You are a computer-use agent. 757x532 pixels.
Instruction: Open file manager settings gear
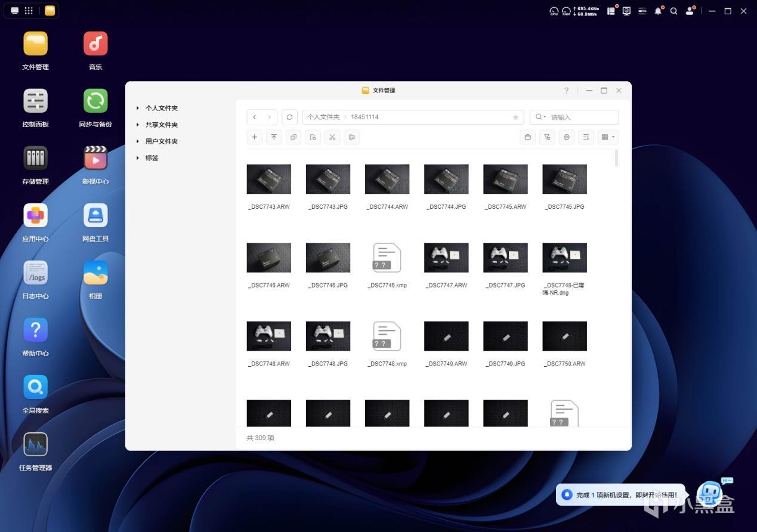[567, 137]
